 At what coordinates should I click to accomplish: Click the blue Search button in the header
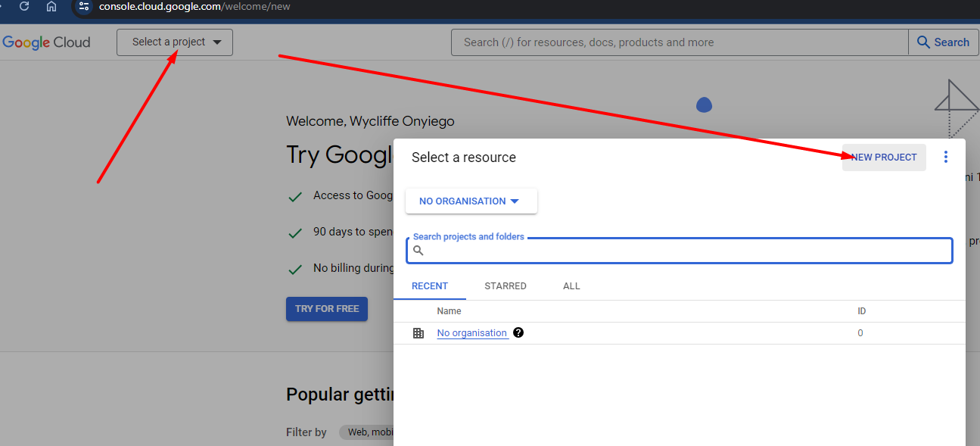(943, 42)
